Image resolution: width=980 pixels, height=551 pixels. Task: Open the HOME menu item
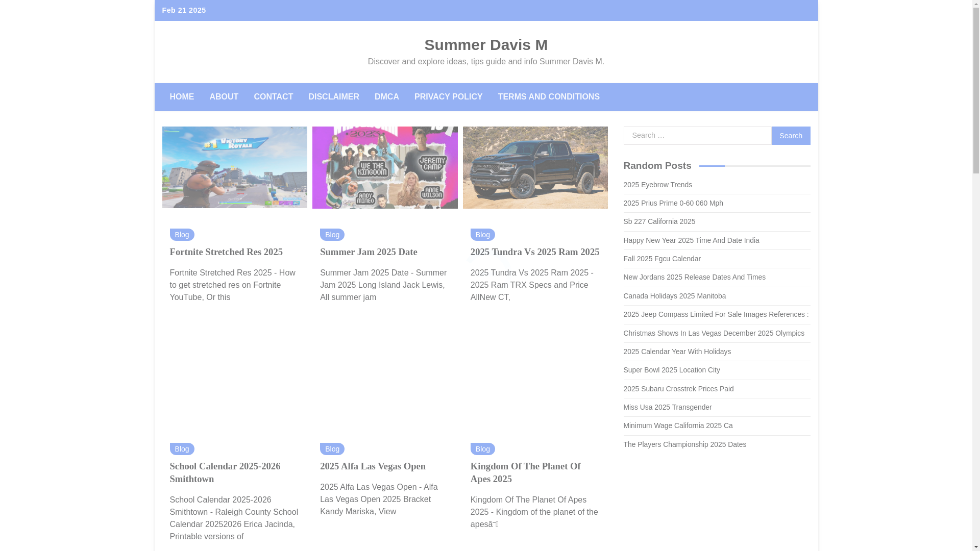182,97
